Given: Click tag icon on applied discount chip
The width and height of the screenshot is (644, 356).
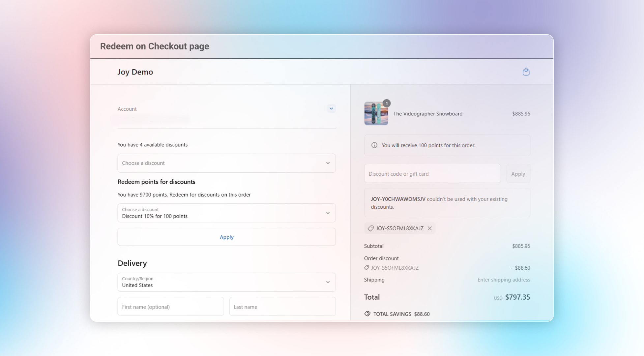Looking at the screenshot, I should click(x=370, y=228).
